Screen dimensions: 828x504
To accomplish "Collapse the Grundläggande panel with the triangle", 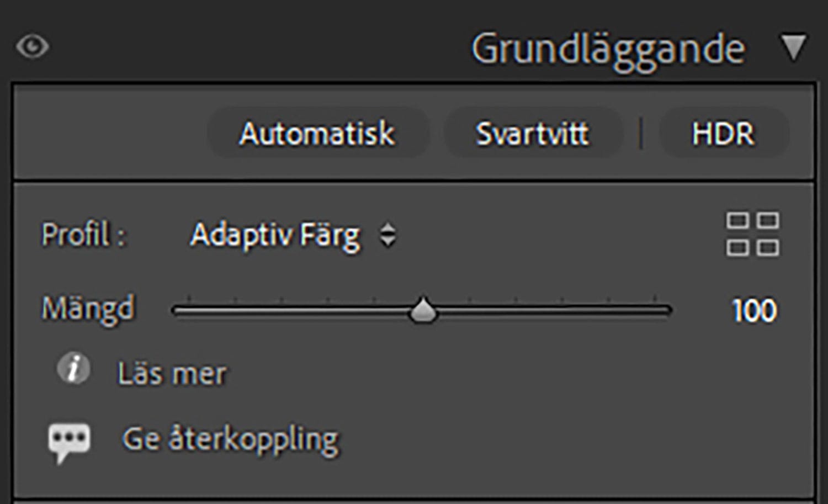I will [x=794, y=47].
